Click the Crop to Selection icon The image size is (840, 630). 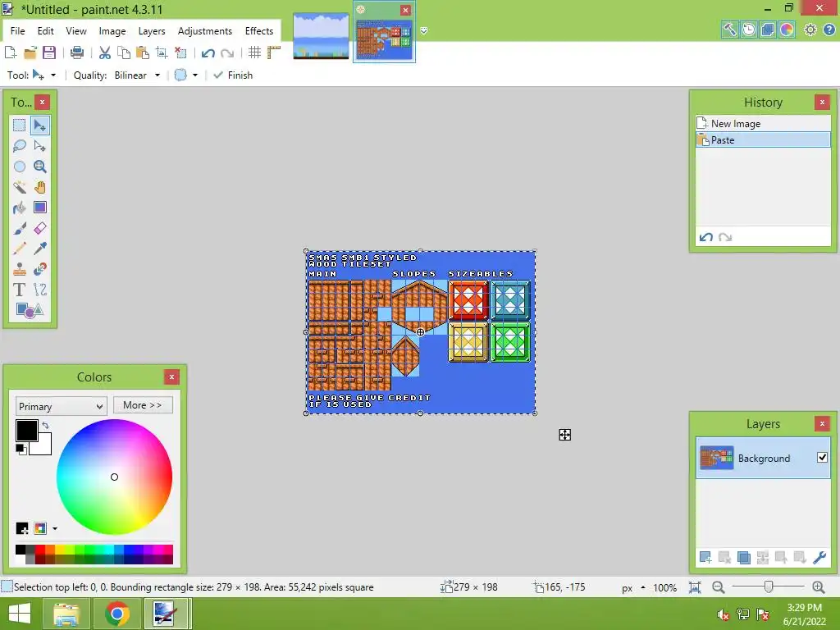(x=162, y=52)
